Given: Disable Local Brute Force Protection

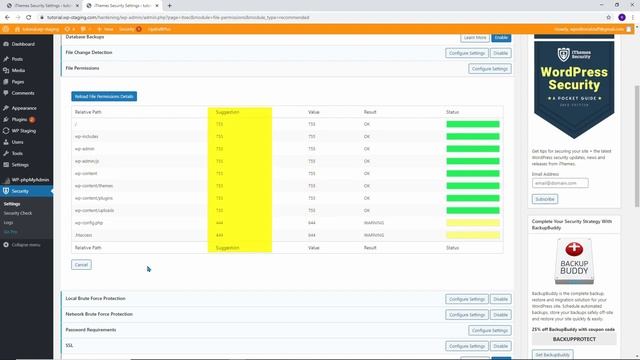Looking at the screenshot, I should pos(500,299).
